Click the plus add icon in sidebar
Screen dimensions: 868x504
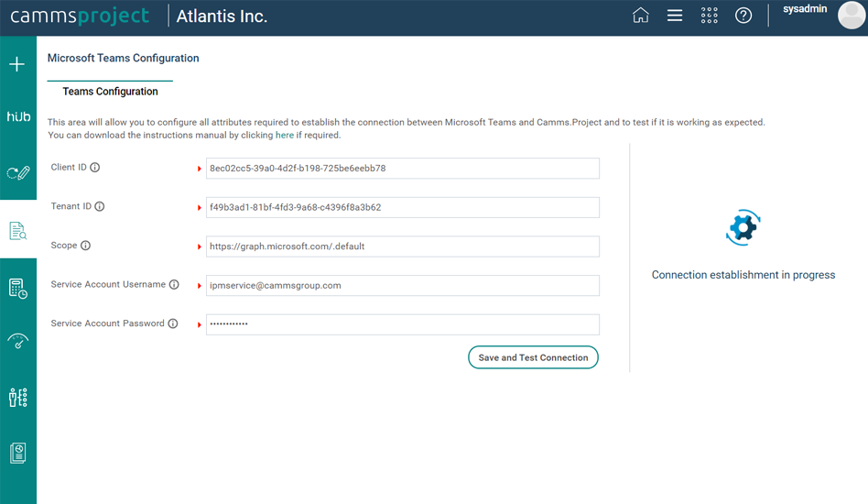17,64
